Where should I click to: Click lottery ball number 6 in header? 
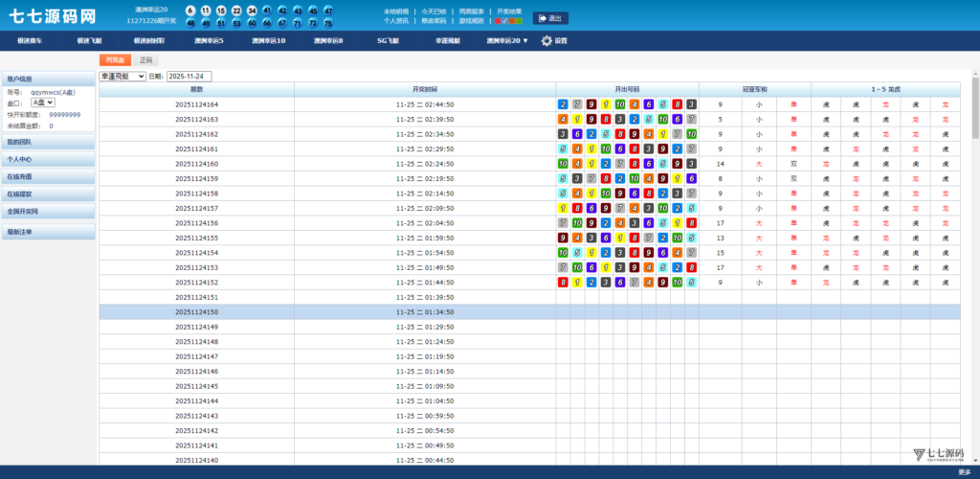190,11
